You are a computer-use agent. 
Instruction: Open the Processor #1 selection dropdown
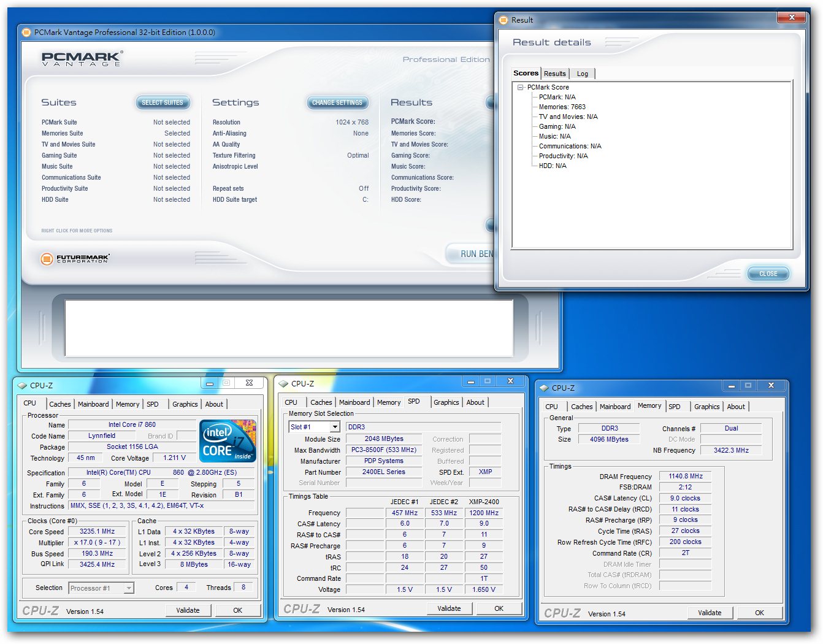coord(128,588)
